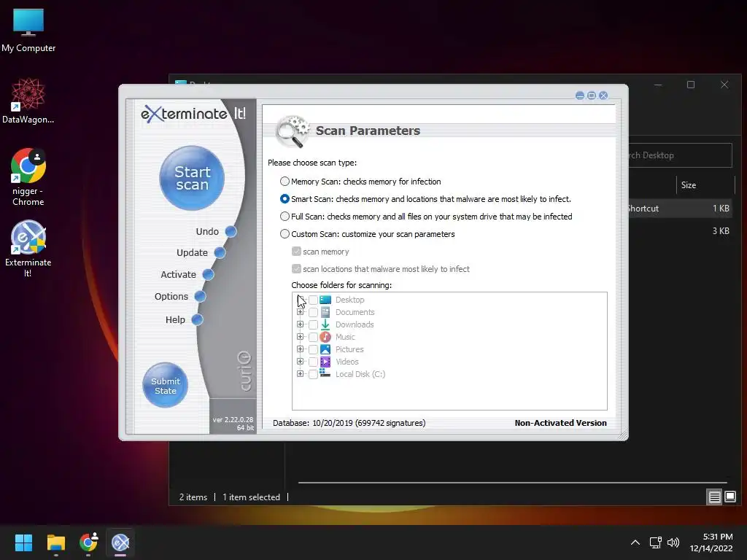
Task: Select the Downloads tree label
Action: tap(355, 324)
